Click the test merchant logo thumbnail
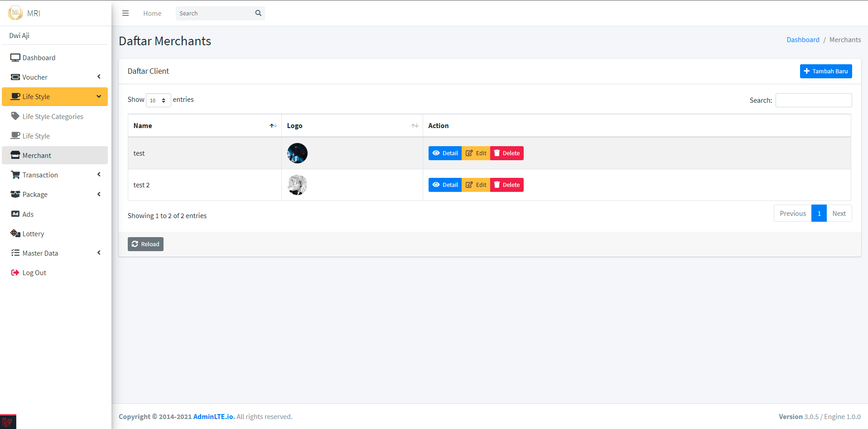This screenshot has height=429, width=868. 297,153
